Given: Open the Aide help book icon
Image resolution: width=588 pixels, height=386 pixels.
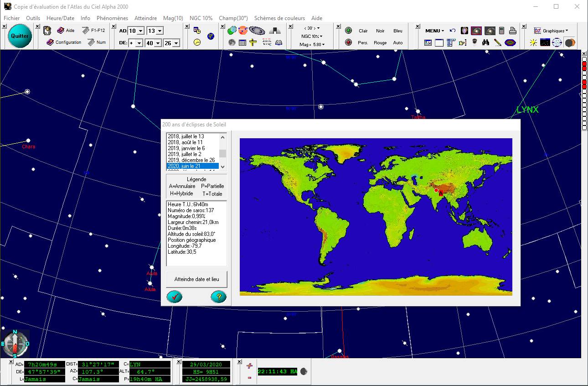Looking at the screenshot, I should point(61,31).
